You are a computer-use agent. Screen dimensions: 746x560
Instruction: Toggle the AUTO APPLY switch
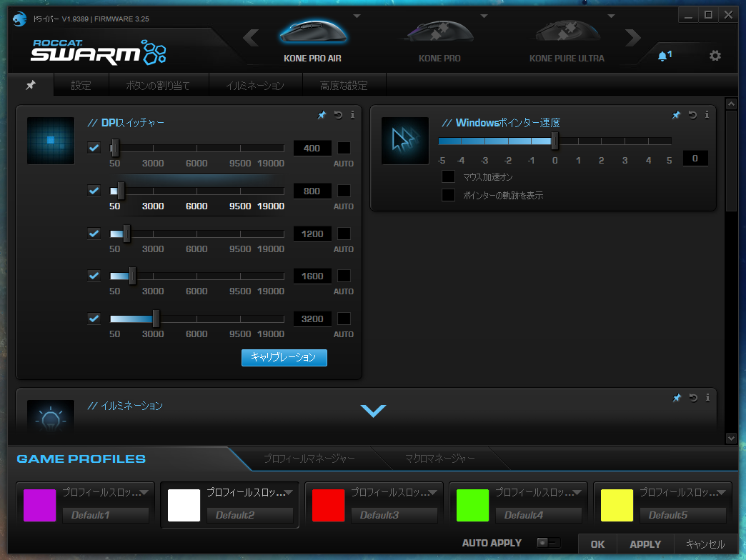549,542
